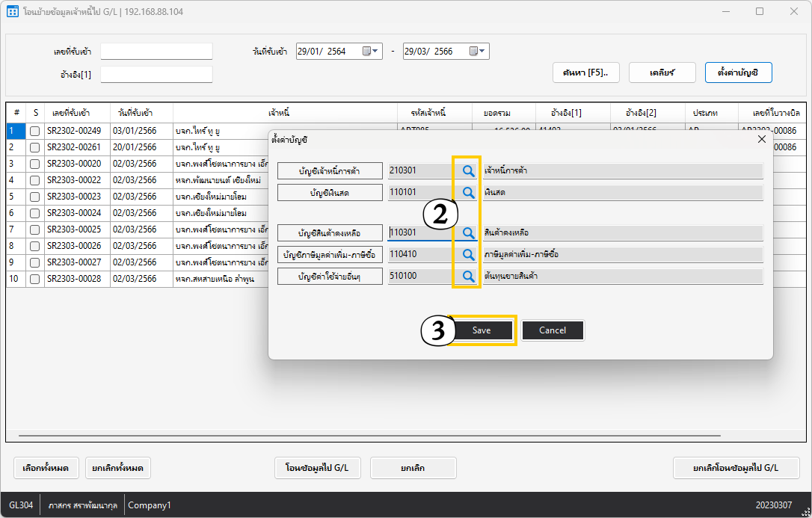Open calendar picker of end date 29/03/2566
This screenshot has height=518, width=812.
[x=473, y=52]
